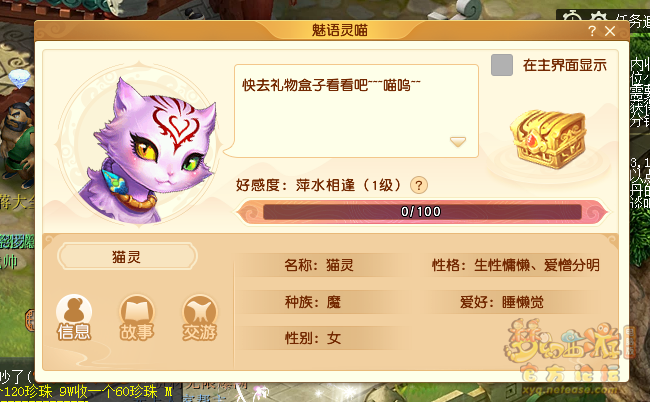The height and width of the screenshot is (402, 650).
Task: Click the 名称: 猫灵 name row
Action: click(x=319, y=265)
